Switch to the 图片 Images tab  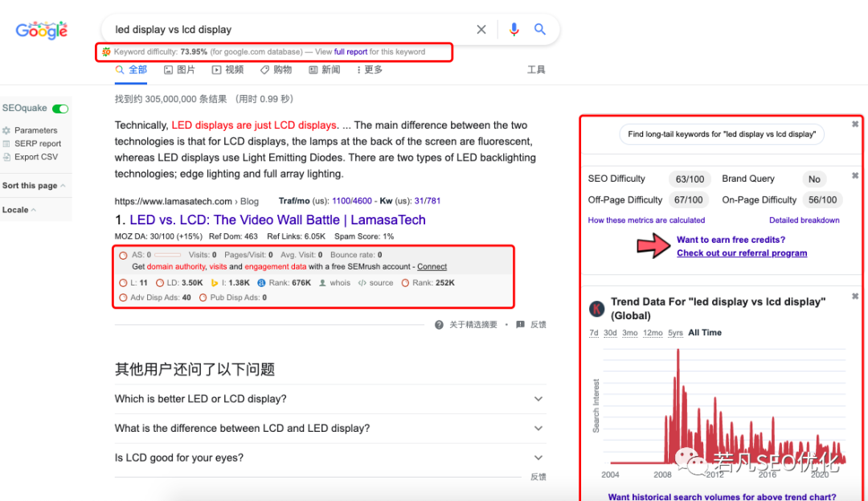(179, 70)
